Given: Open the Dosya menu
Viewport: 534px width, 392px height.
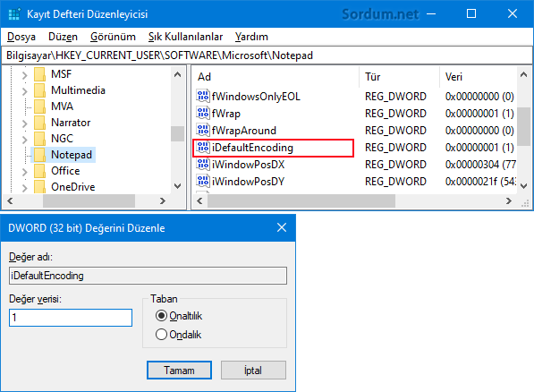Looking at the screenshot, I should tap(21, 37).
